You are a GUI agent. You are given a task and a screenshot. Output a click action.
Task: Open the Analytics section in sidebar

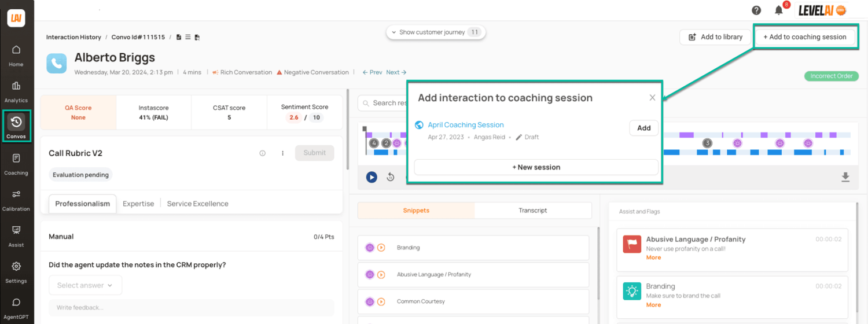pyautogui.click(x=16, y=91)
